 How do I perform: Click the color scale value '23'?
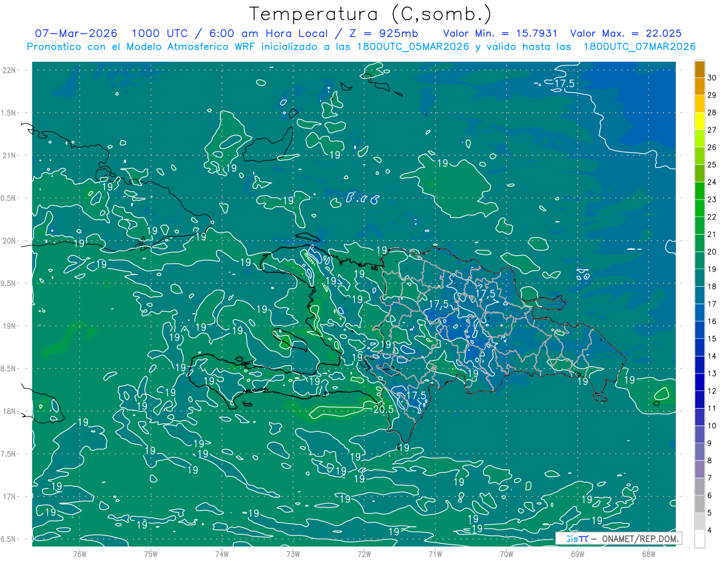(x=712, y=199)
